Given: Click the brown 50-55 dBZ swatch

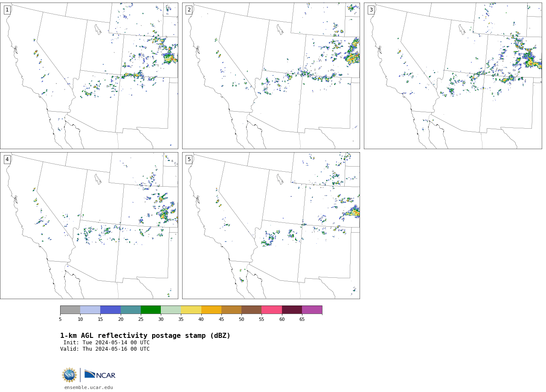Looking at the screenshot, I should point(252,310).
